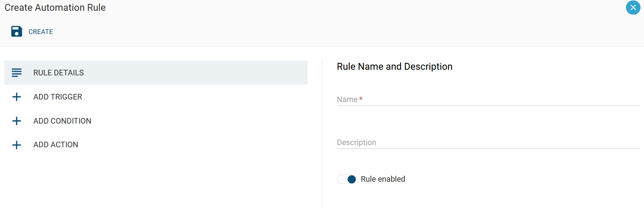Click the light track of the Rule enabled switch
Screen dimensions: 644x208
pos(342,179)
